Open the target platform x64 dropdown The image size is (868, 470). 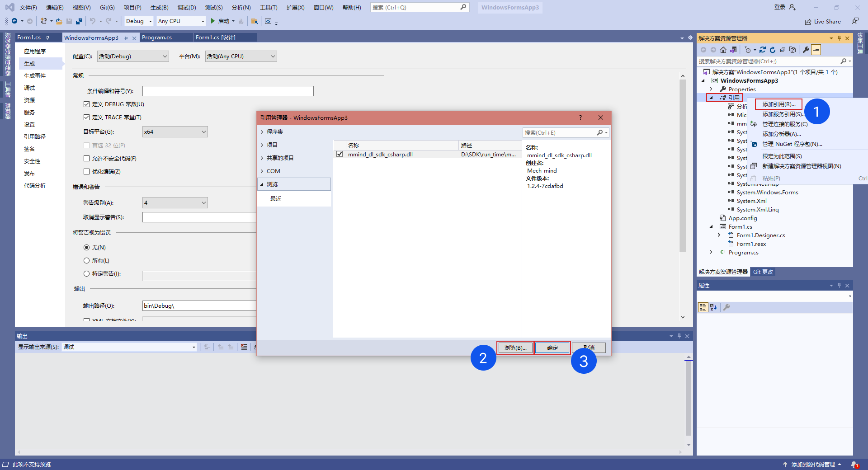click(x=175, y=132)
